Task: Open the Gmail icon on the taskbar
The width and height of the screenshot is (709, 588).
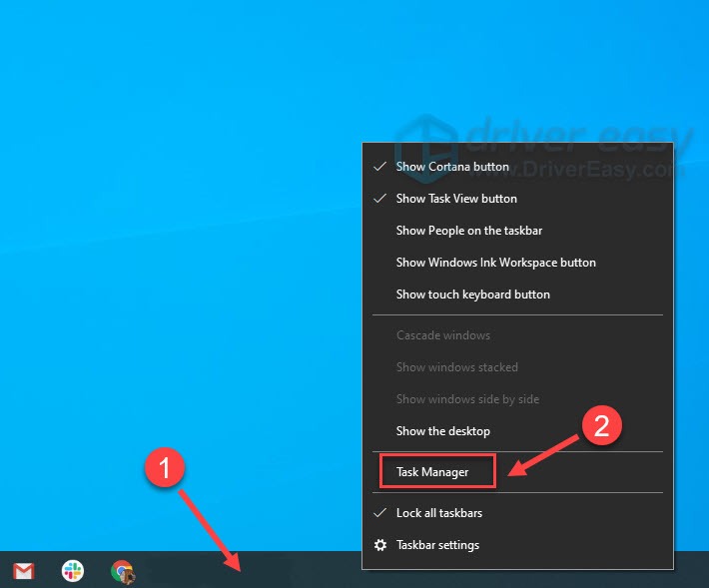Action: click(24, 571)
